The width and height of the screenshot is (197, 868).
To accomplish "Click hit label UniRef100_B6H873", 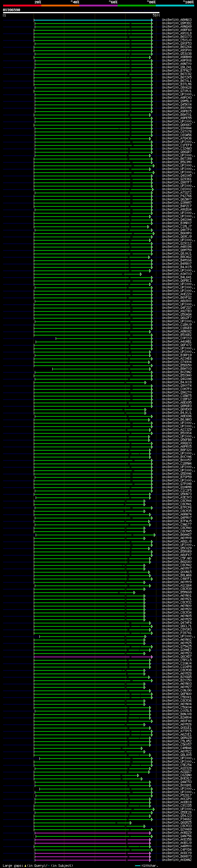I will click(177, 857).
